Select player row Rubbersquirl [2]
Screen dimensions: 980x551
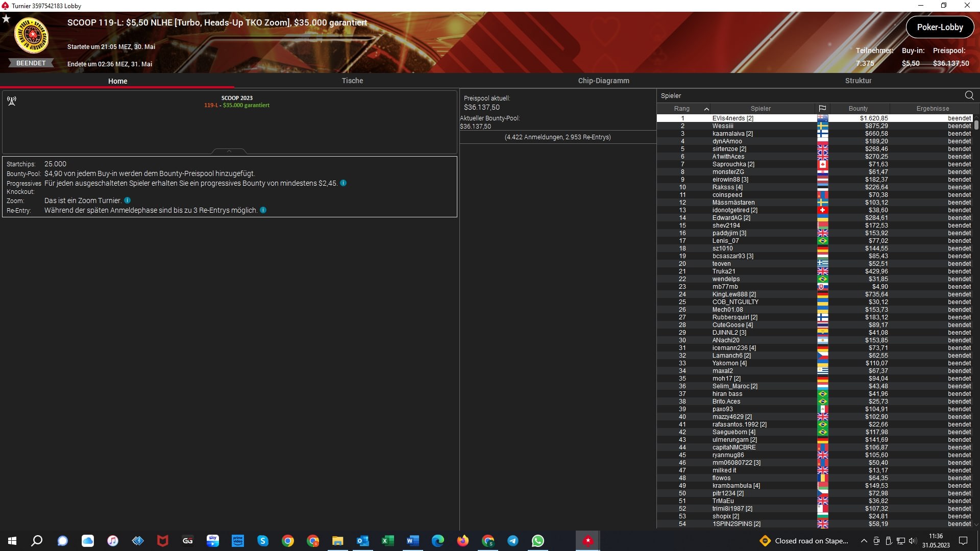point(815,317)
